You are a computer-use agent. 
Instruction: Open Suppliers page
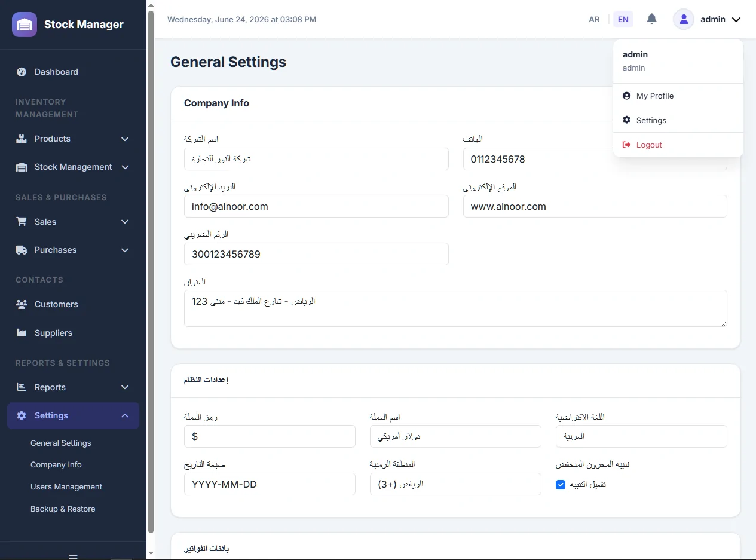pos(73,333)
